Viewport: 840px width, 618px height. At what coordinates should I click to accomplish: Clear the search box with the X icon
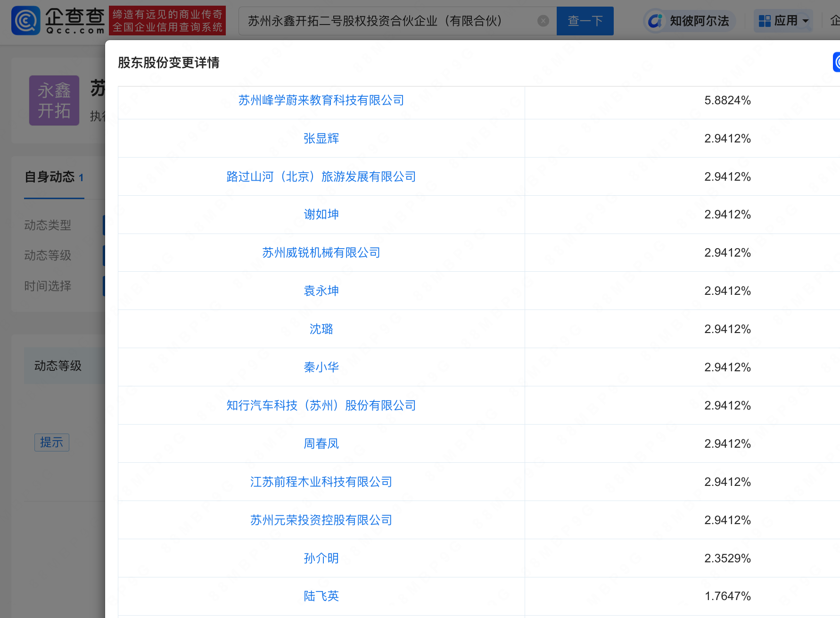tap(543, 21)
